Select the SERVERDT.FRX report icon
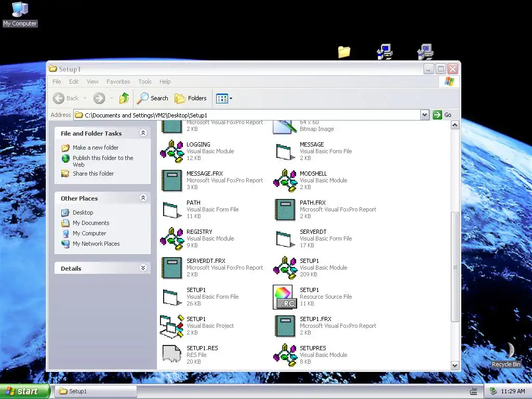This screenshot has height=399, width=532. tap(172, 268)
